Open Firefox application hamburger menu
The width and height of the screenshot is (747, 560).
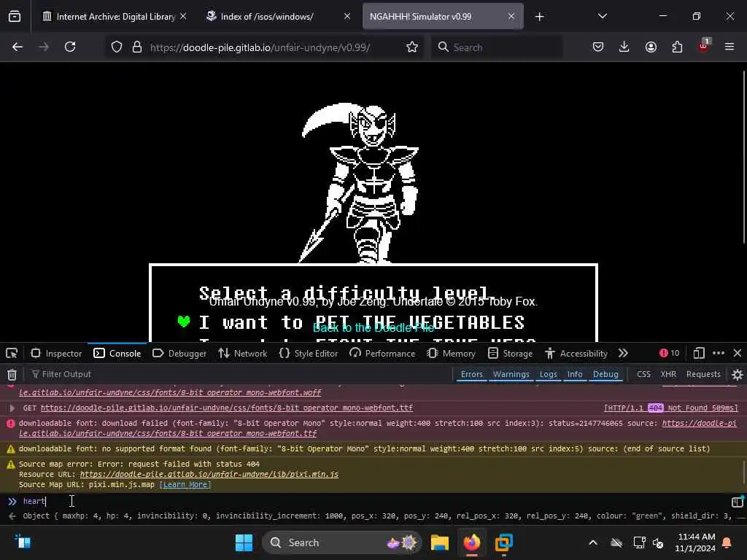[x=729, y=47]
